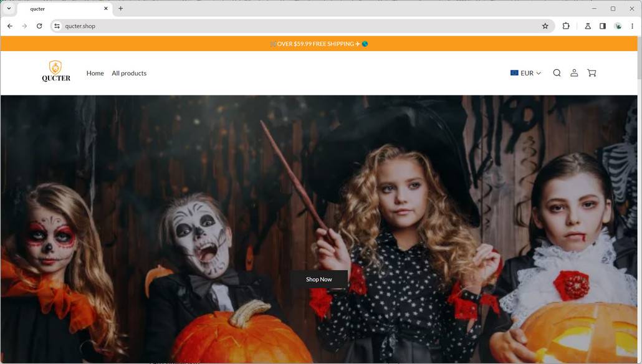This screenshot has height=364, width=642.
Task: Open the tab search dropdown arrow
Action: tap(9, 8)
